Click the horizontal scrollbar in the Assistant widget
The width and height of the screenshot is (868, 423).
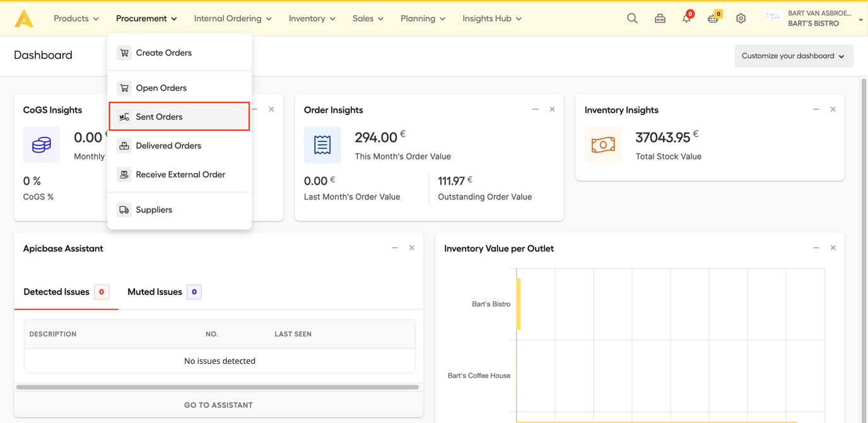(218, 386)
